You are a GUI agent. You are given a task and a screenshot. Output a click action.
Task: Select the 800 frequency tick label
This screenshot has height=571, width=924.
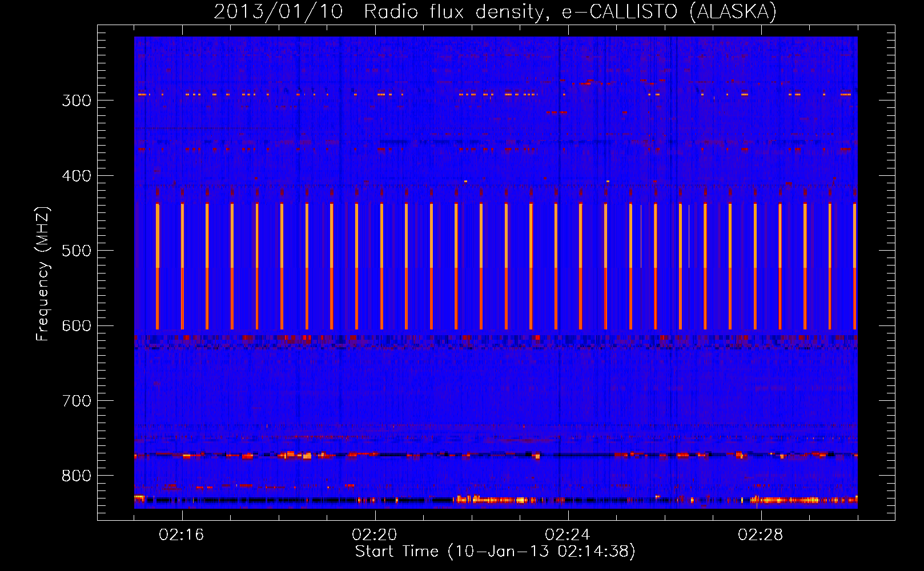tap(77, 476)
